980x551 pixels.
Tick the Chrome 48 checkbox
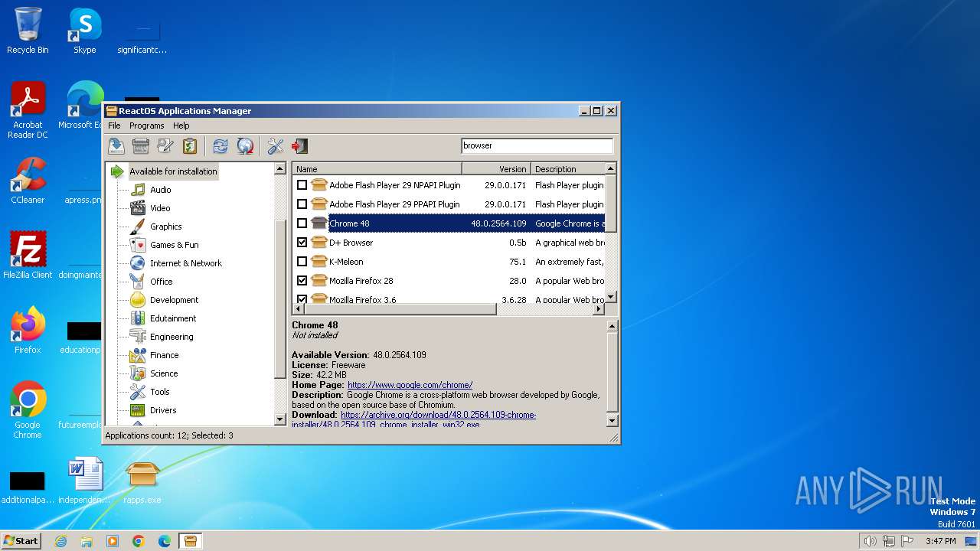302,223
